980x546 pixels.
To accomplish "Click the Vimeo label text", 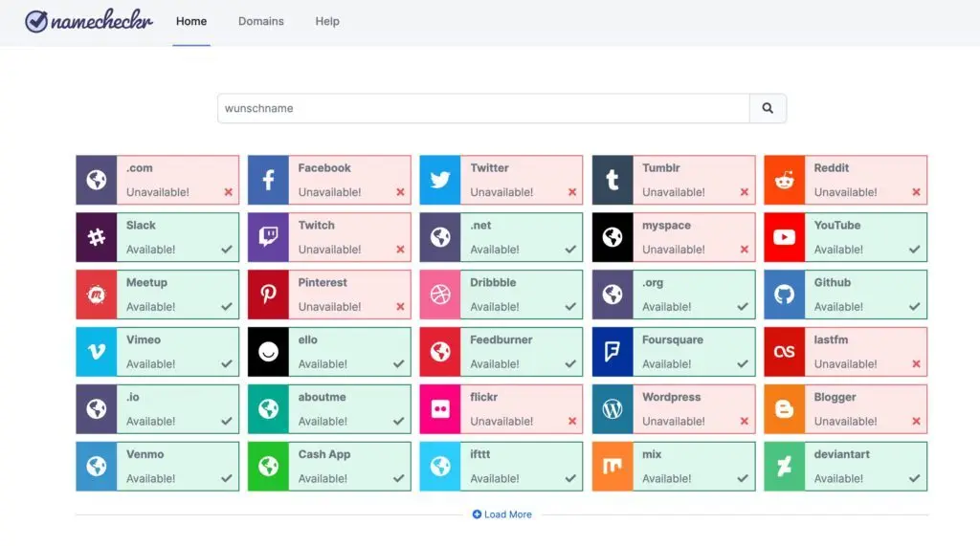I will tap(144, 339).
